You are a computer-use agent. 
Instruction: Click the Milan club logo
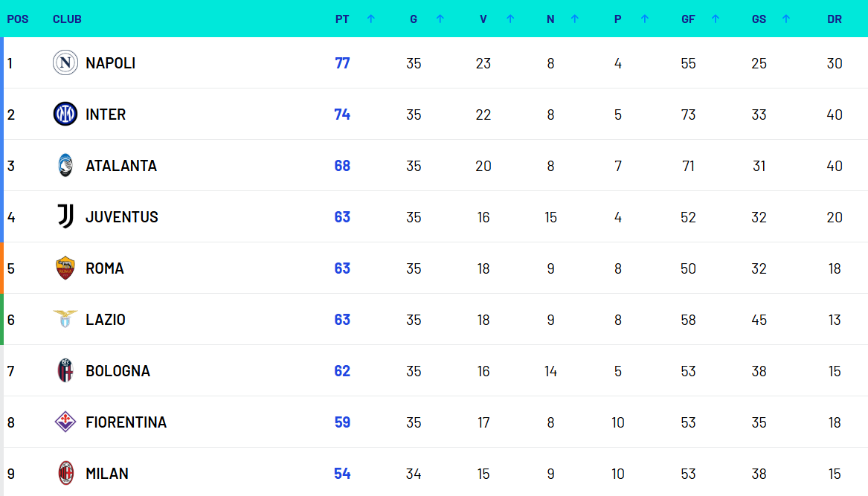coord(66,473)
